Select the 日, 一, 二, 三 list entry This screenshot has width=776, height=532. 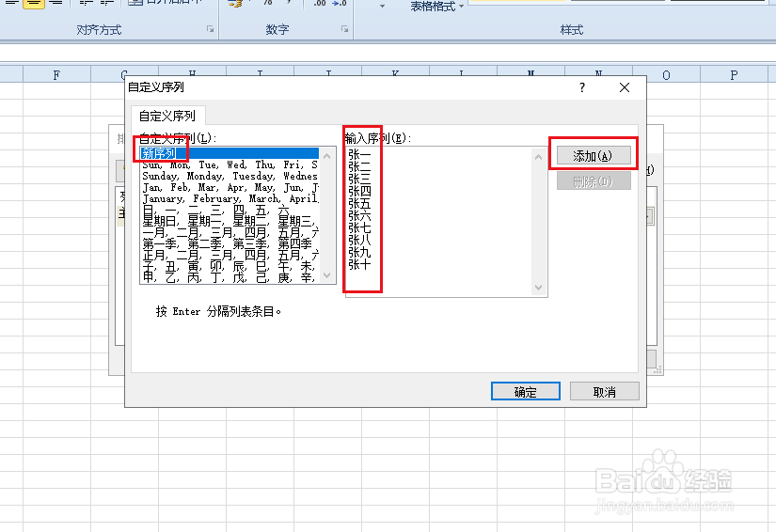pos(230,211)
